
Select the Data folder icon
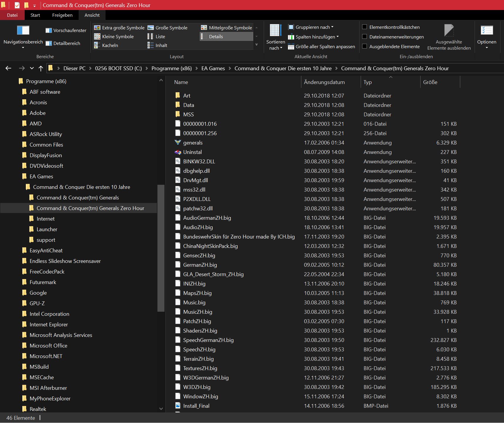click(178, 105)
